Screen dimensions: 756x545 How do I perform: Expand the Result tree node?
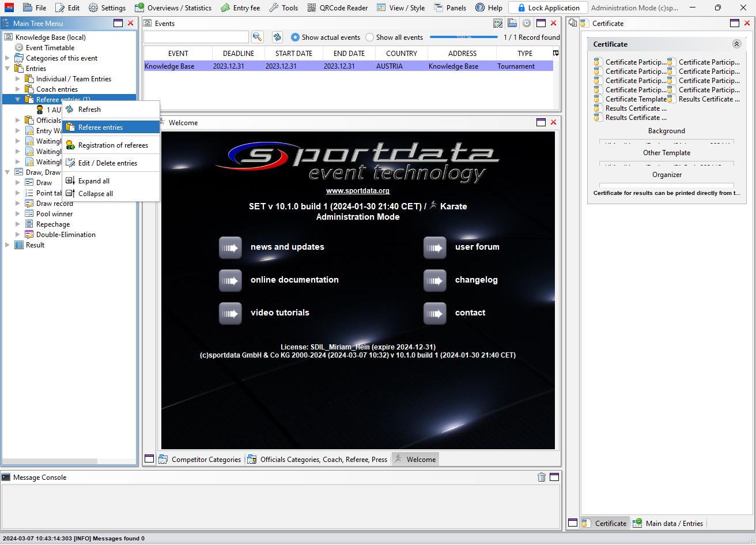(x=7, y=245)
